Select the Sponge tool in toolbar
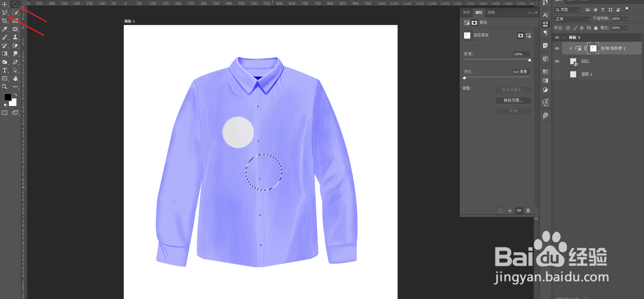 5,62
